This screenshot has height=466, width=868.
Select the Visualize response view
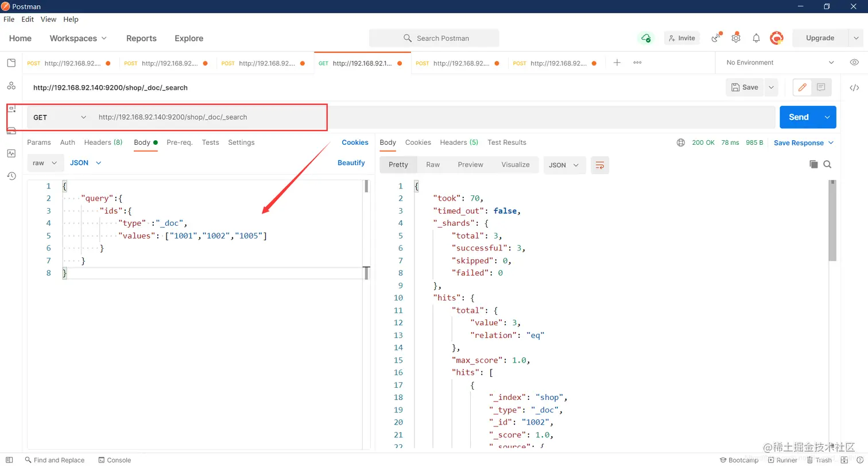[516, 164]
